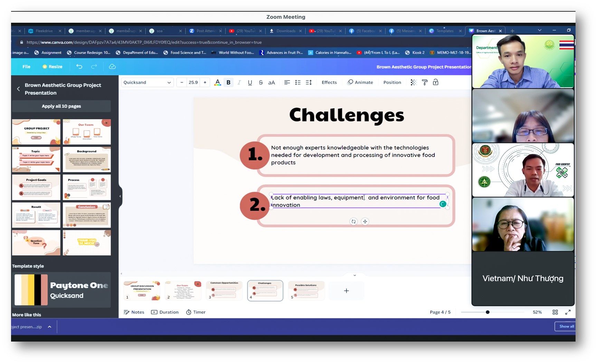Viewport: 598px width, 364px height.
Task: Switch to the Downloads browser tab
Action: click(286, 31)
